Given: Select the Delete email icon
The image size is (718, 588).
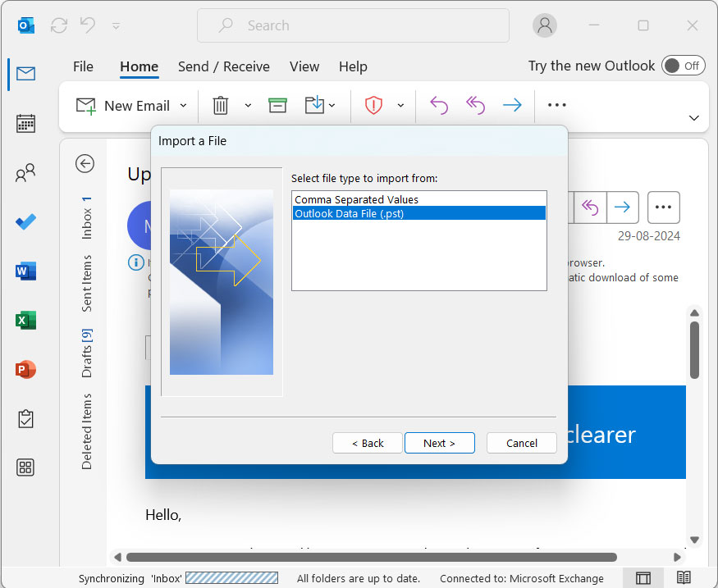Looking at the screenshot, I should click(x=220, y=105).
